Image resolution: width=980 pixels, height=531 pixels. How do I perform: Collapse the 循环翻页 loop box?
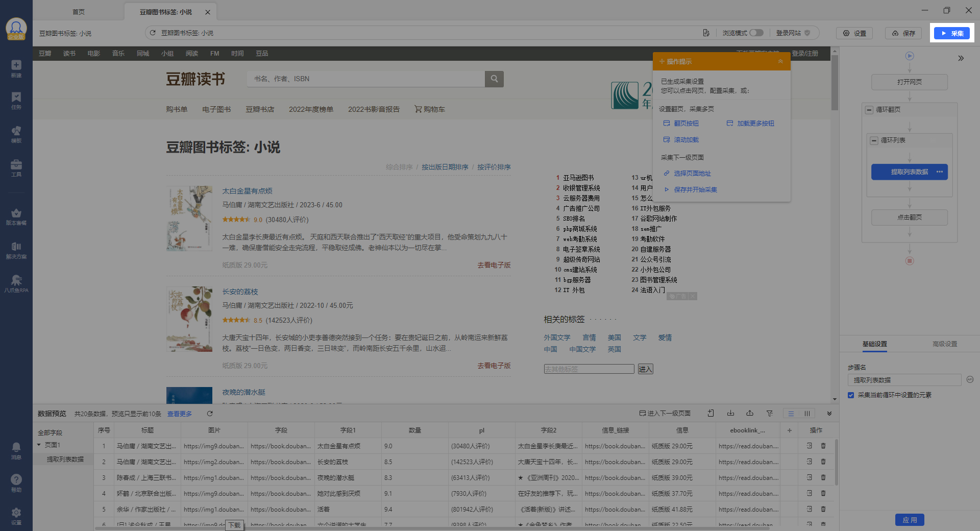point(869,110)
